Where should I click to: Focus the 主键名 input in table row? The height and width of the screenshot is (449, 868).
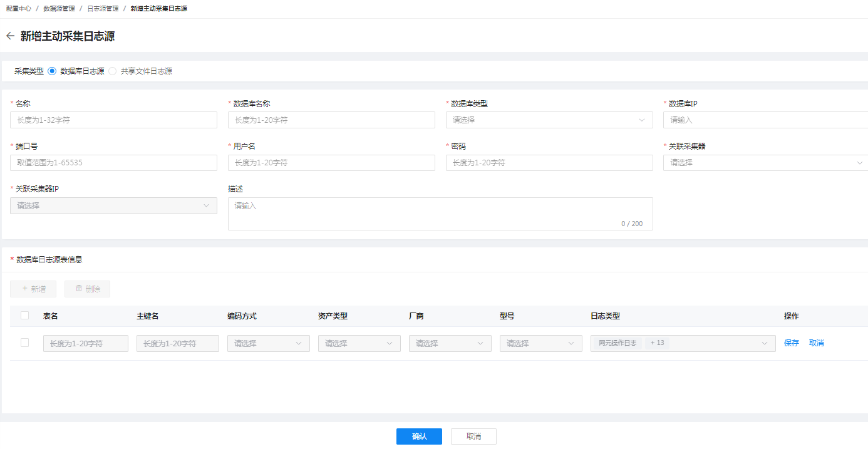click(x=178, y=343)
